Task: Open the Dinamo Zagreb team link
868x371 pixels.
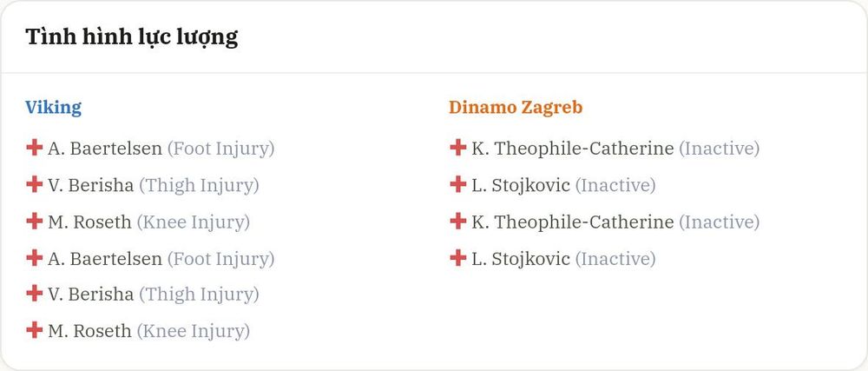Action: pyautogui.click(x=516, y=108)
